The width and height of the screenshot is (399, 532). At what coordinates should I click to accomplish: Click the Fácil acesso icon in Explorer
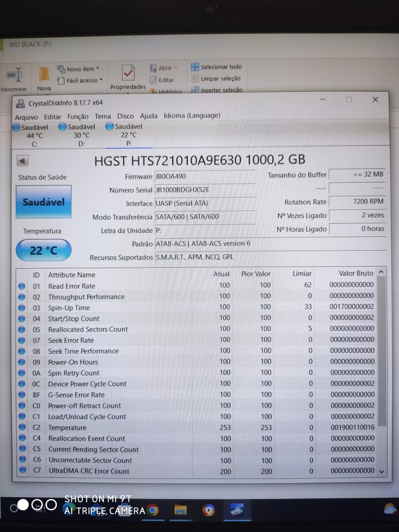[x=61, y=80]
